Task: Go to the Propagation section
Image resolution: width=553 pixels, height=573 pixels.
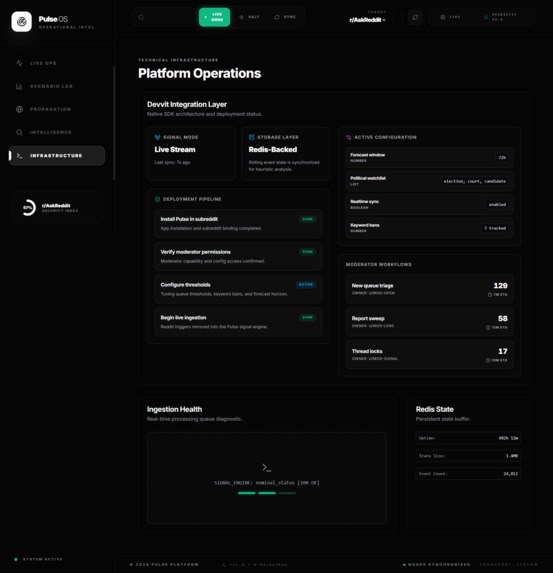Action: pos(57,109)
